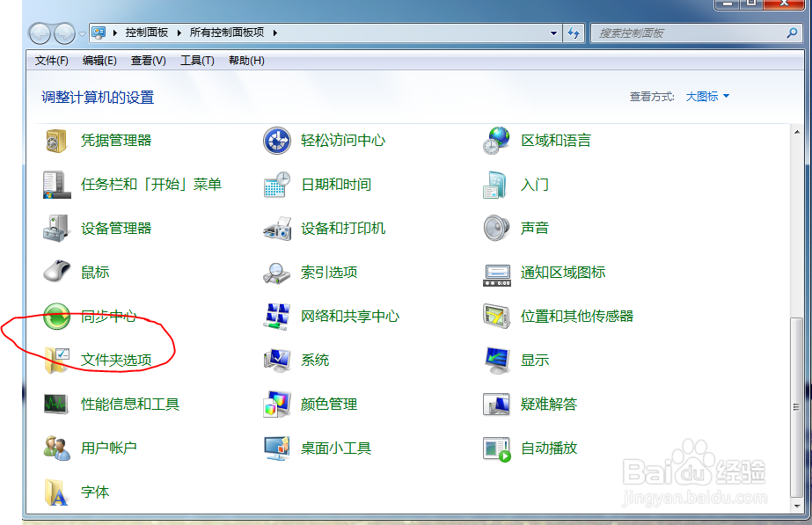The image size is (812, 525).
Task: Click the 控制面板 breadcrumb segment
Action: click(x=147, y=33)
